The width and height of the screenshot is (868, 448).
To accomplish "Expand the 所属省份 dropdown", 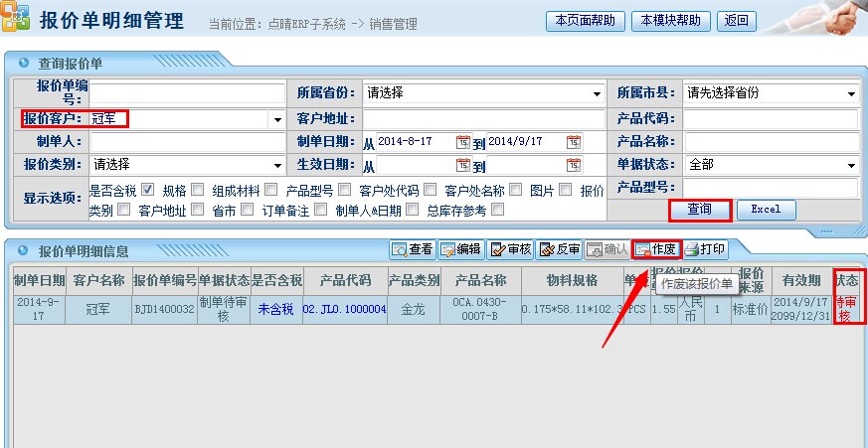I will coord(598,94).
